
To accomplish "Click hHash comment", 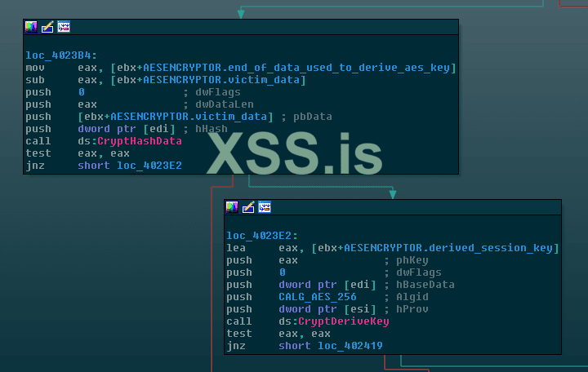I will click(x=212, y=129).
